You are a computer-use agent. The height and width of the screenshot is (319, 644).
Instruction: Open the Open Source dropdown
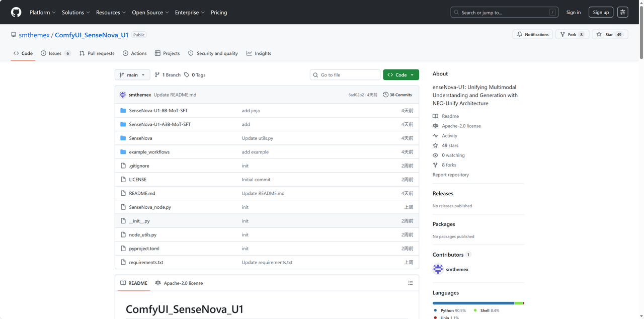tap(150, 13)
